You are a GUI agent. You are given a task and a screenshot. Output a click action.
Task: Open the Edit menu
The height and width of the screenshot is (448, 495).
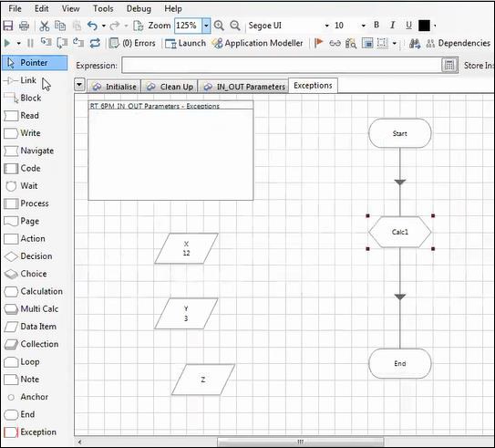(41, 8)
